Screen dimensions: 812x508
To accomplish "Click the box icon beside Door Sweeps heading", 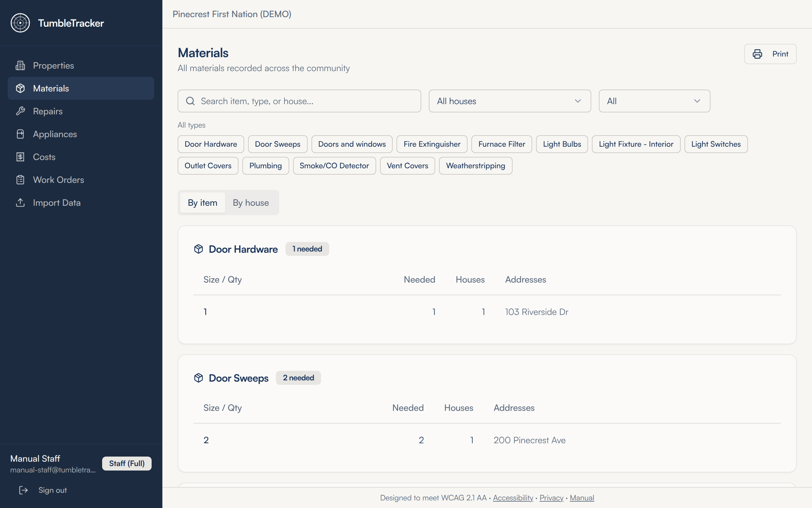I will pos(199,378).
